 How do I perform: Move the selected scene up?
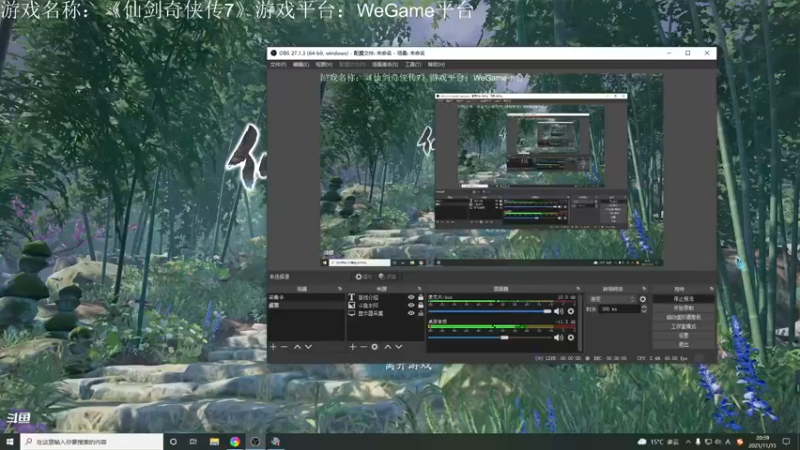tap(297, 347)
